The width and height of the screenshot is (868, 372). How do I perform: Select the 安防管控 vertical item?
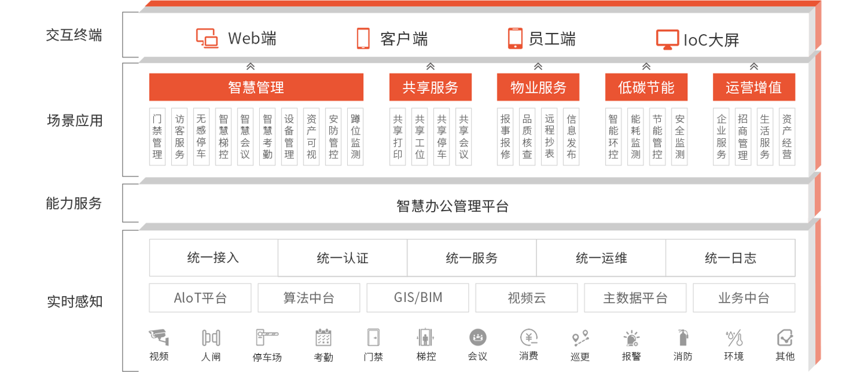pos(333,136)
